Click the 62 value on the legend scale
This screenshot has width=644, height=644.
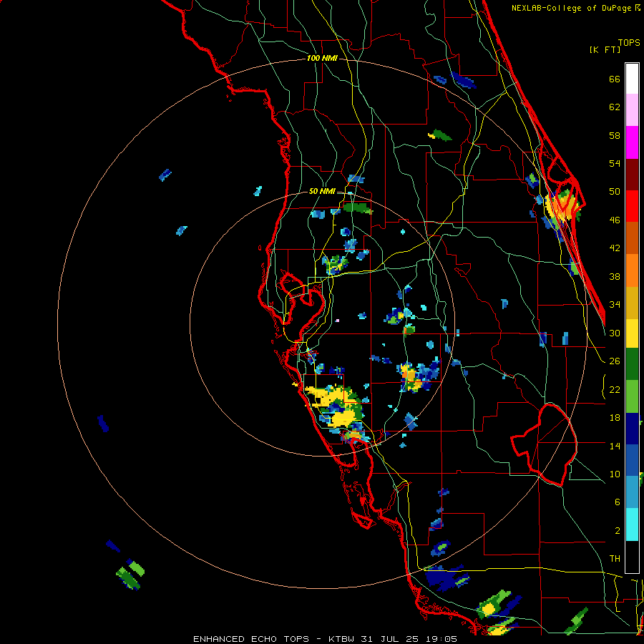coord(615,107)
